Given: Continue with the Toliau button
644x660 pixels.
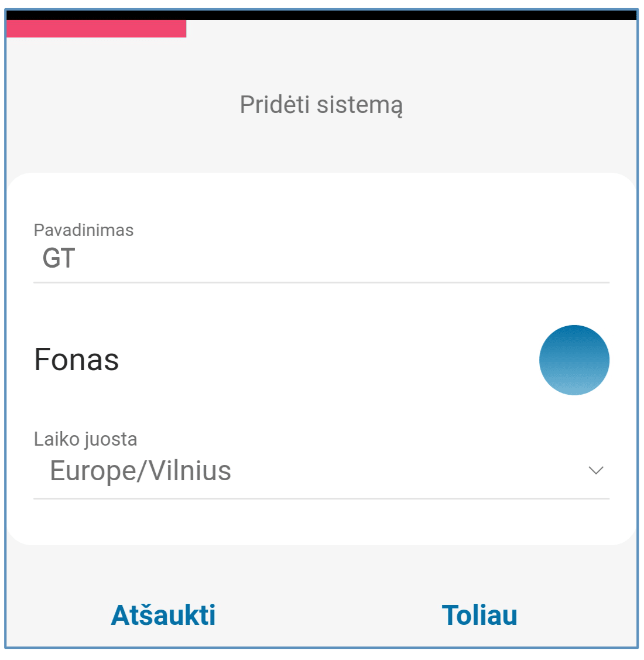Looking at the screenshot, I should pyautogui.click(x=479, y=615).
